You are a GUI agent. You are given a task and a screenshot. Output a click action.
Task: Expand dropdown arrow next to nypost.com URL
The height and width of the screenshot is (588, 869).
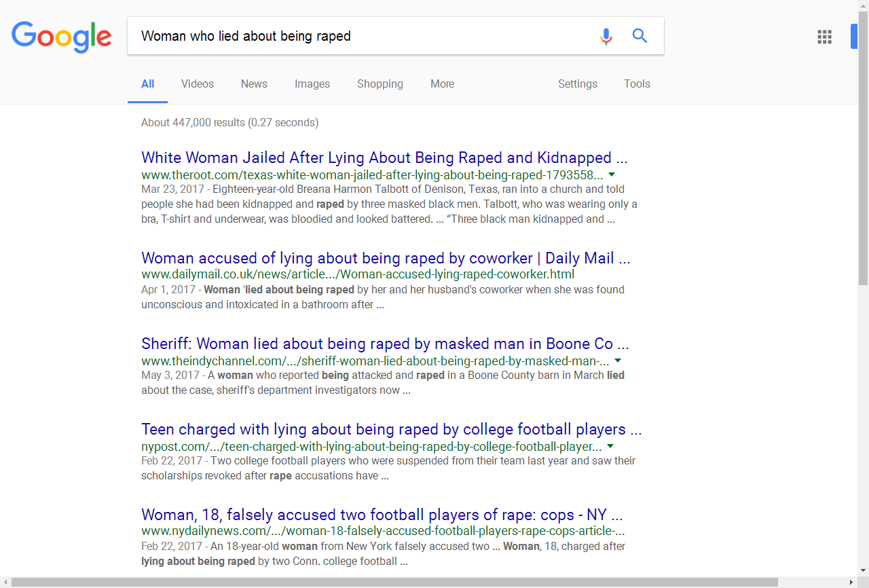610,446
